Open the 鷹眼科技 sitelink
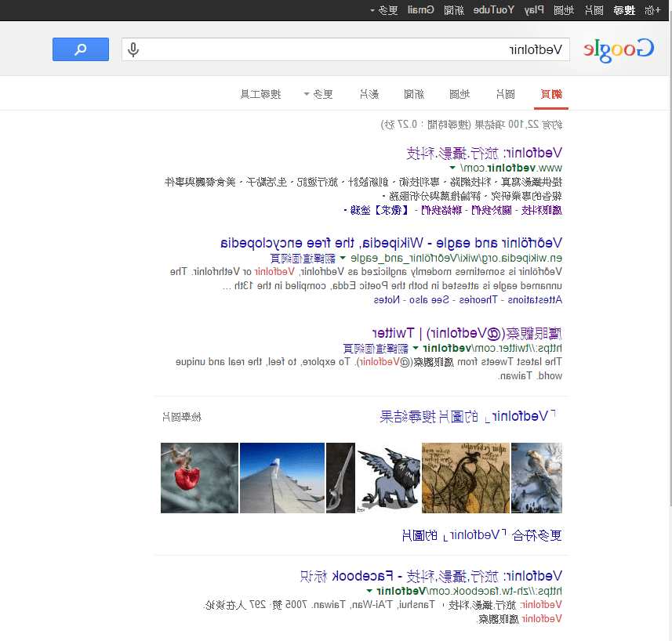Image resolution: width=672 pixels, height=641 pixels. tap(542, 210)
